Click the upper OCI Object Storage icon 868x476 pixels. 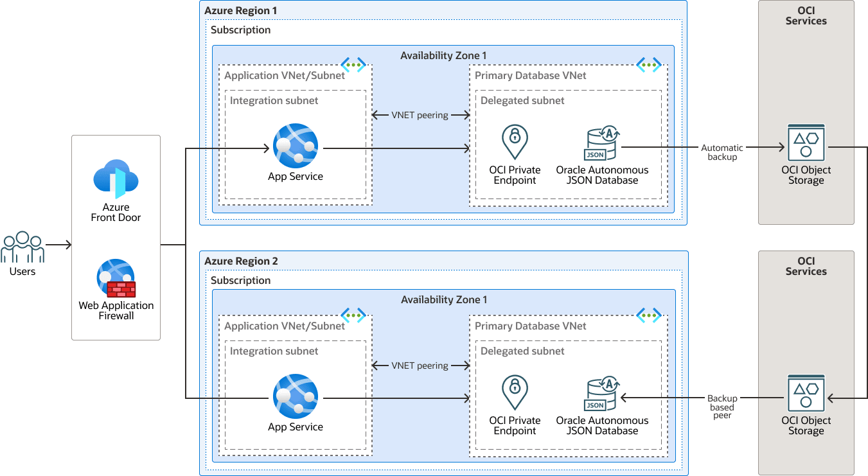(x=806, y=141)
